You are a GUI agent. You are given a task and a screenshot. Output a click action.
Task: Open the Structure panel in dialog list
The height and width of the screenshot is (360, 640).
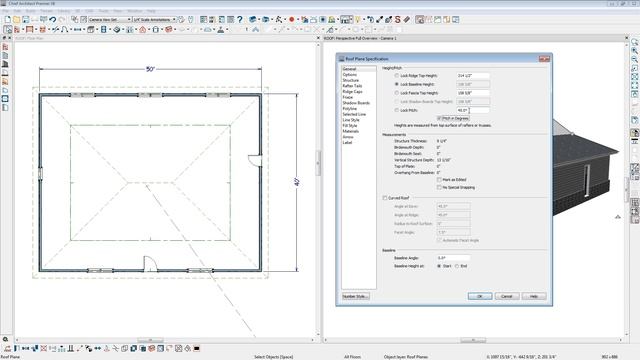[x=351, y=80]
